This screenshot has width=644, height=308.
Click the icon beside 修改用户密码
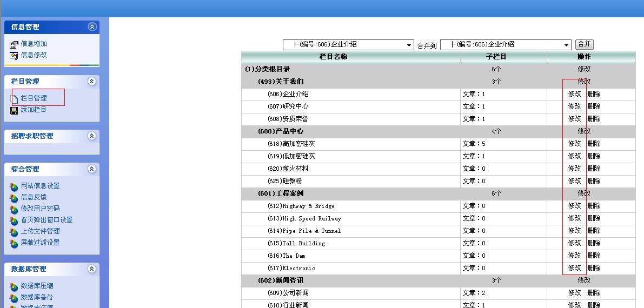click(x=14, y=209)
